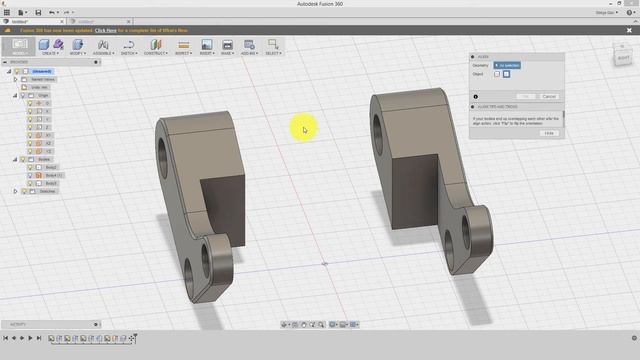Open the MODIFY dropdown menu

(78, 53)
